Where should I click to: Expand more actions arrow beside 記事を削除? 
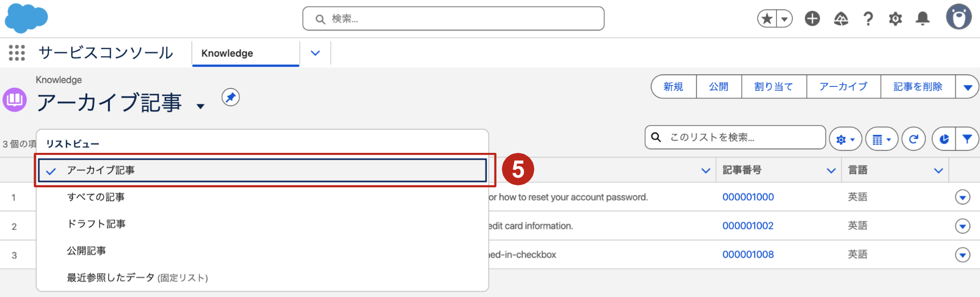[x=967, y=87]
